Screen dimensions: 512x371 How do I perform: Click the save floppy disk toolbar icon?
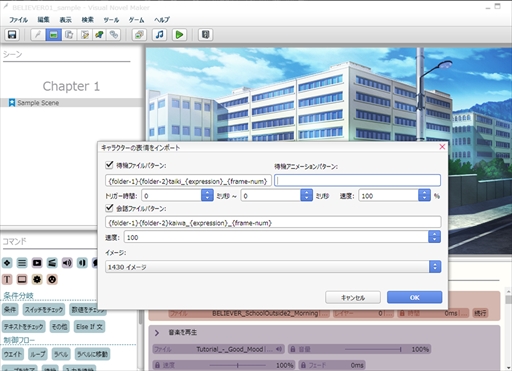tap(12, 35)
